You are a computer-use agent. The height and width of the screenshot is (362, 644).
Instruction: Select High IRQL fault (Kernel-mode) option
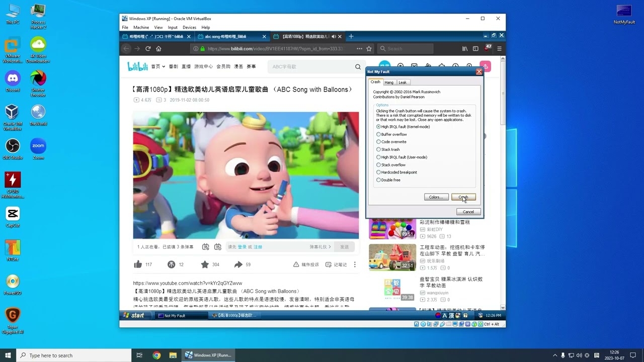(403, 127)
